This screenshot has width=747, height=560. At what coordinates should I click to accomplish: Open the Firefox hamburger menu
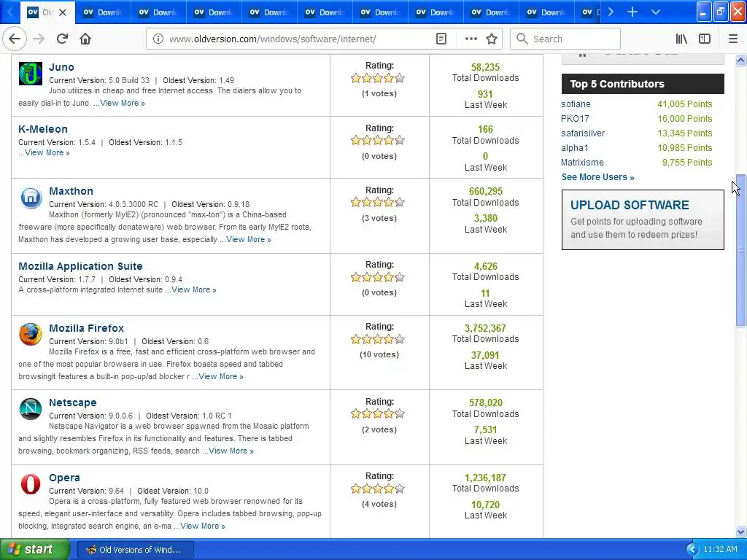coord(732,39)
